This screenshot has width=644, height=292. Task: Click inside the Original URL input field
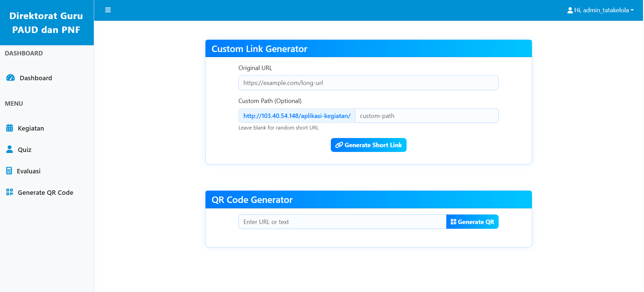[x=368, y=83]
